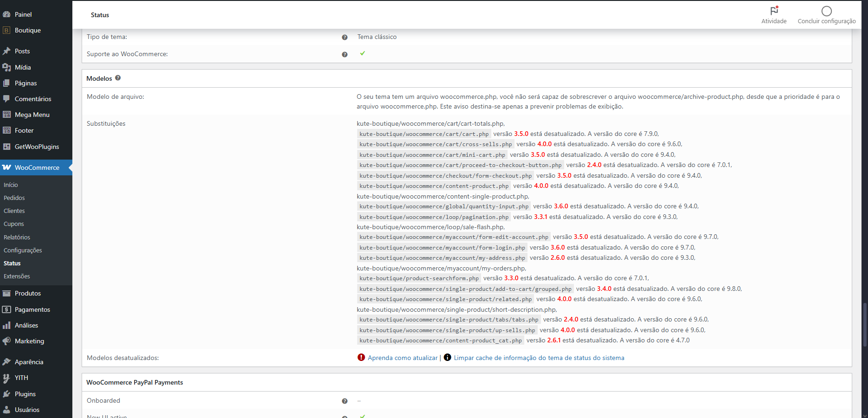Open the Extensões submenu item

coord(17,276)
